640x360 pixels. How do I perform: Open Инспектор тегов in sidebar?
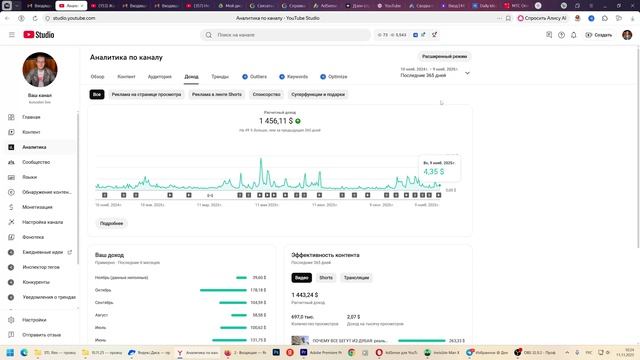tap(40, 267)
